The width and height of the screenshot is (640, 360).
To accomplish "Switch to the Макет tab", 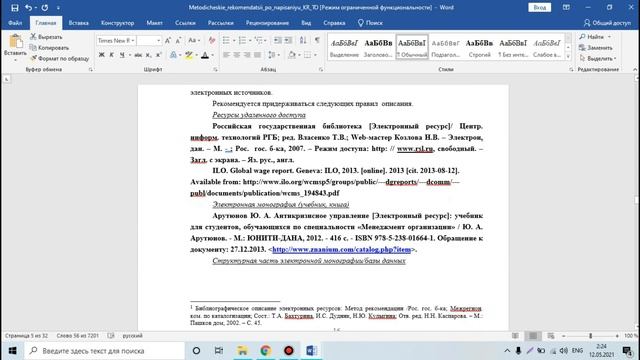I will 154,23.
